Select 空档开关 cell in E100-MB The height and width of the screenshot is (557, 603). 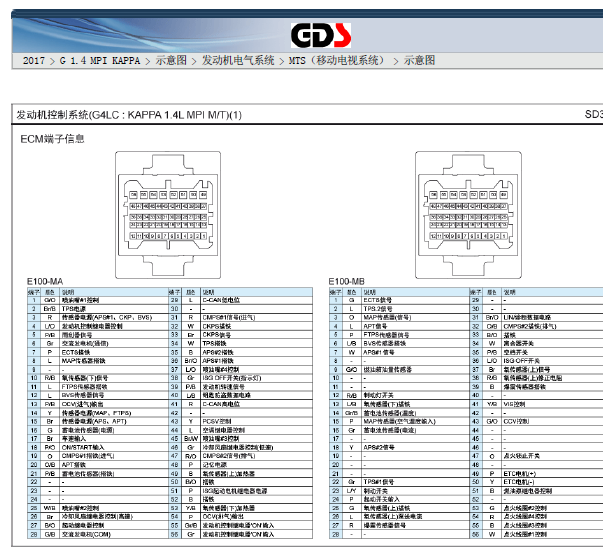pyautogui.click(x=552, y=352)
